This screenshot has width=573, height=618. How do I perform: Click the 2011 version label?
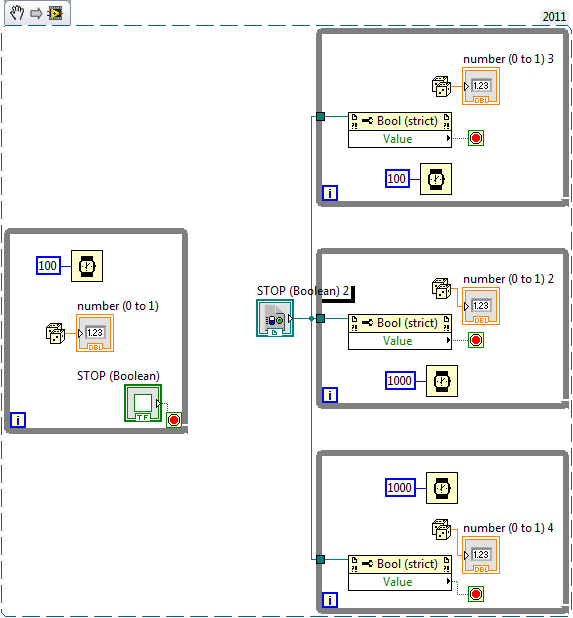coord(554,17)
